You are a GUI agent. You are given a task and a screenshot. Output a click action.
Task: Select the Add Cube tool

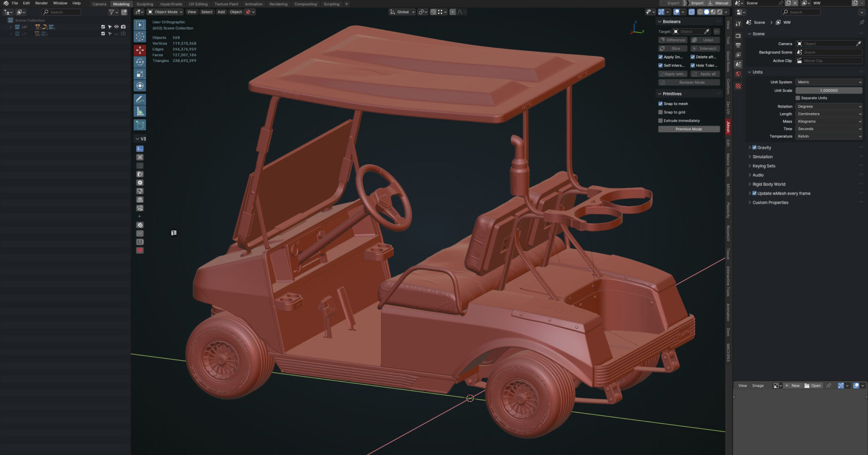140,125
